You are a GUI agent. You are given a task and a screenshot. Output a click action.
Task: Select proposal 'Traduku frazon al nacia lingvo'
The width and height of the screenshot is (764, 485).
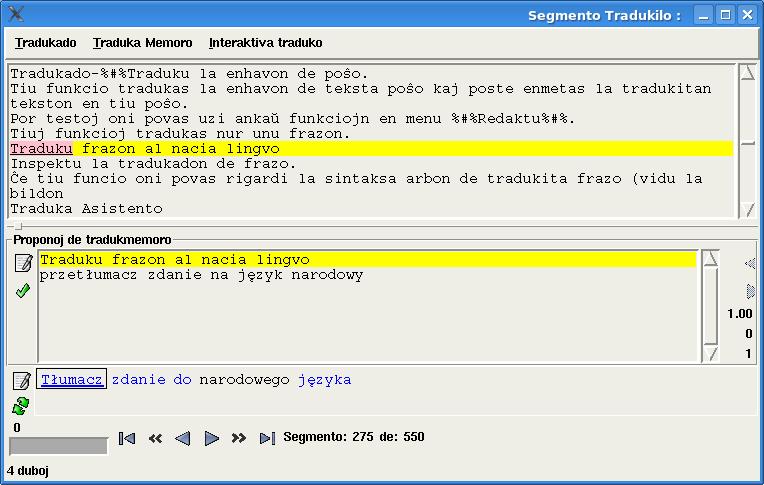[x=368, y=259]
